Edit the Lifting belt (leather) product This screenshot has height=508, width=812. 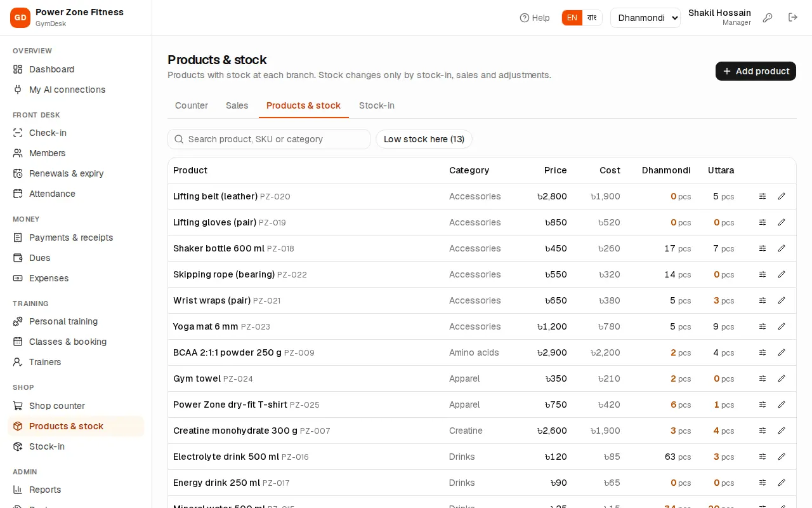tap(782, 196)
